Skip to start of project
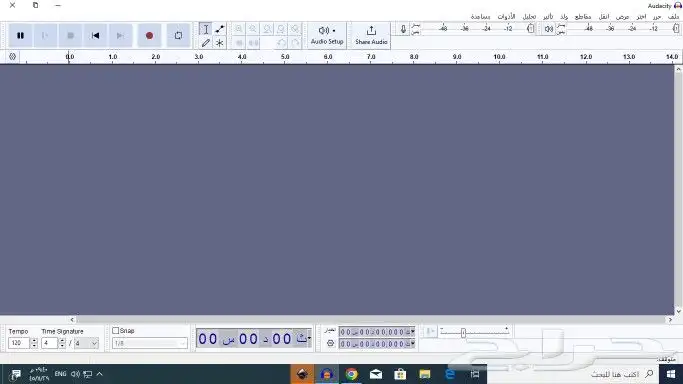The image size is (683, 384). coord(95,35)
